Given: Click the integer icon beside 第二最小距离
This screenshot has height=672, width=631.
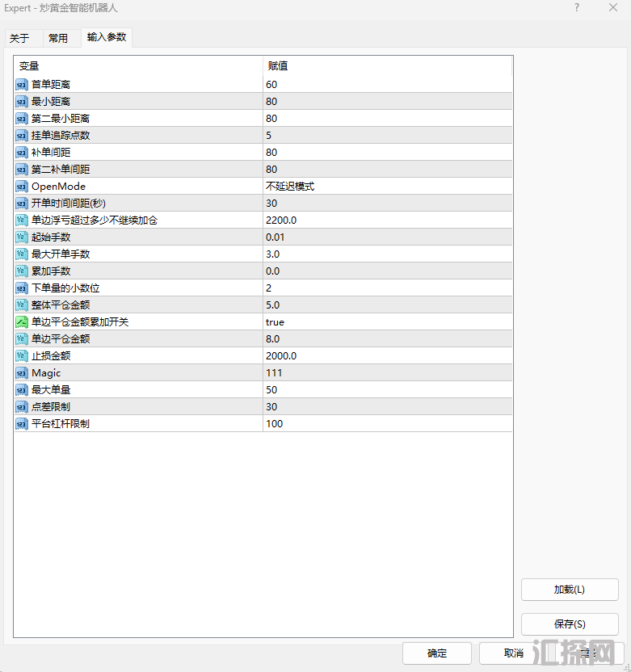Looking at the screenshot, I should coord(22,118).
